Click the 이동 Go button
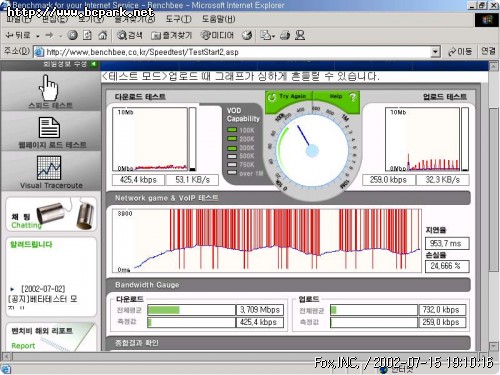The image size is (500, 375). pyautogui.click(x=460, y=52)
